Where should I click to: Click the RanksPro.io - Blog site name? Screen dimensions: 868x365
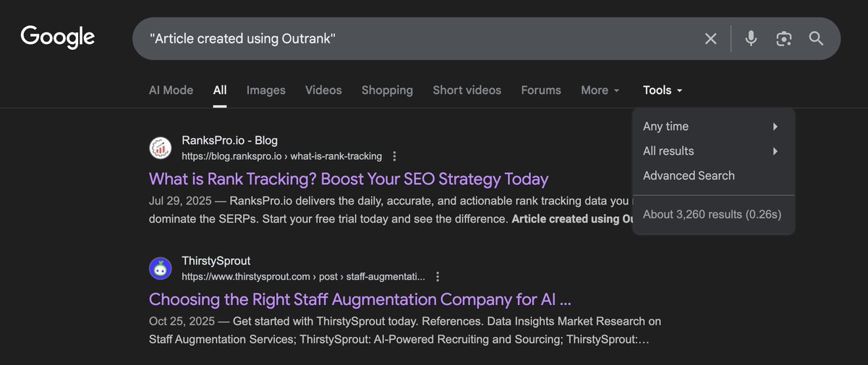[x=229, y=141]
